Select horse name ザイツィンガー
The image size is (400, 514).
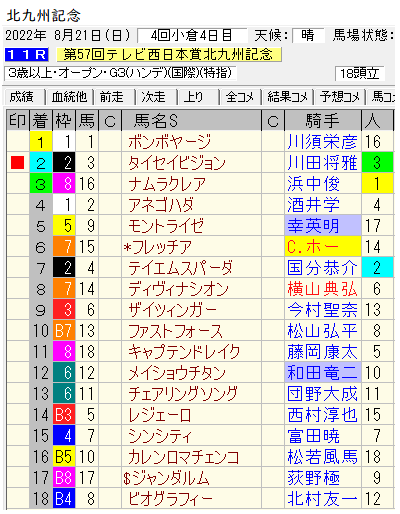pyautogui.click(x=173, y=310)
